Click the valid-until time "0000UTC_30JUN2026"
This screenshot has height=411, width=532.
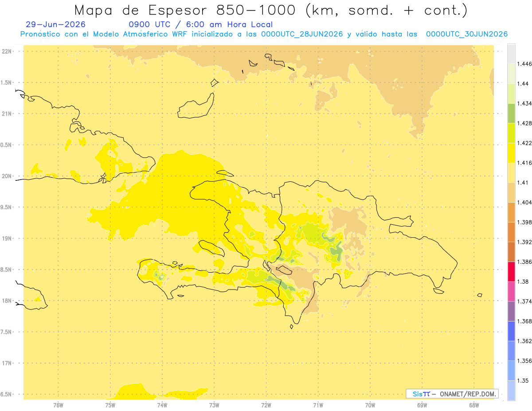[x=466, y=34]
